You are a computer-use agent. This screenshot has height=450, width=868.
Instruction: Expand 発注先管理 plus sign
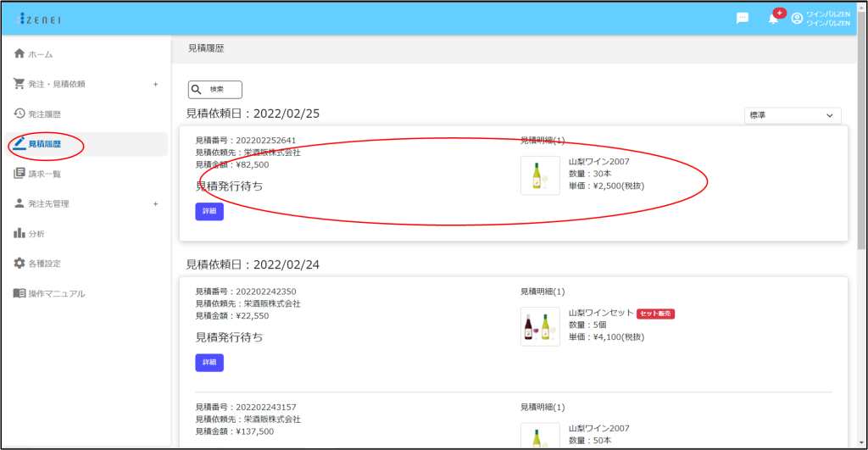point(156,203)
